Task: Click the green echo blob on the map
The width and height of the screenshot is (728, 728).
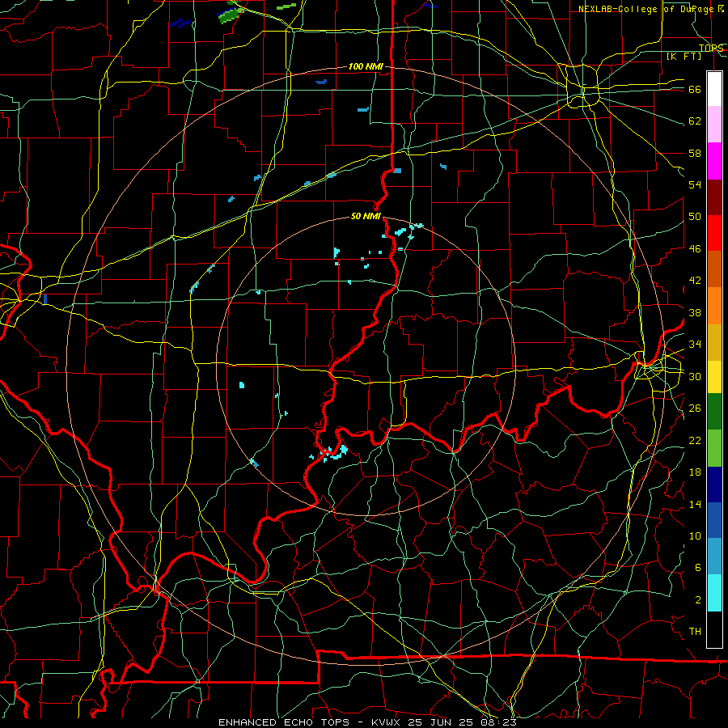Action: [x=230, y=15]
